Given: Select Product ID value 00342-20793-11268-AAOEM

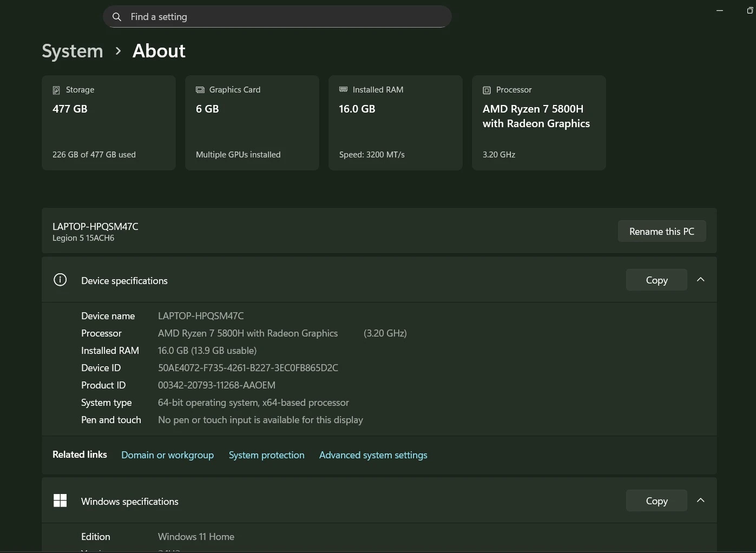Looking at the screenshot, I should pyautogui.click(x=216, y=385).
